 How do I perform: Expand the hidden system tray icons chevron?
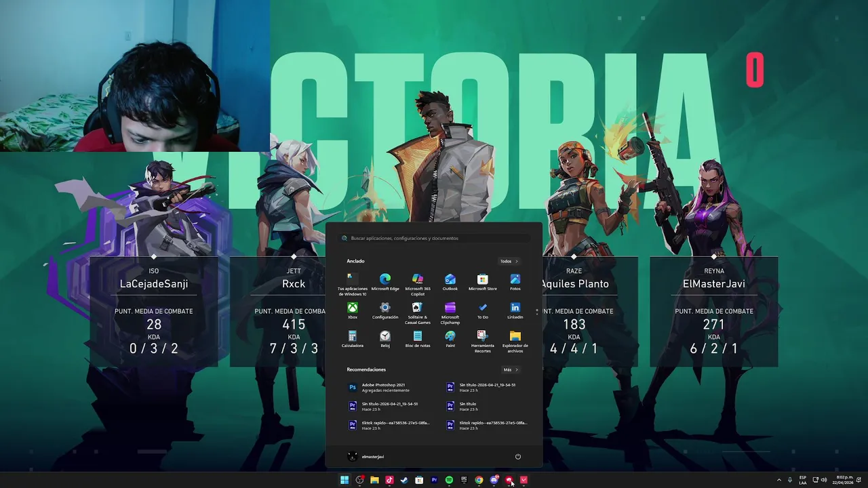click(x=778, y=480)
